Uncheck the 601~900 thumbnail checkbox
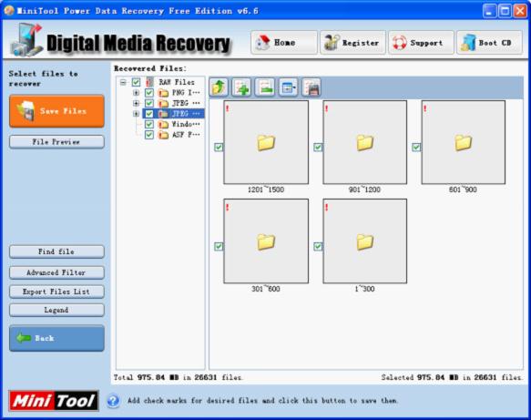Viewport: 531px width, 420px height. tap(416, 148)
